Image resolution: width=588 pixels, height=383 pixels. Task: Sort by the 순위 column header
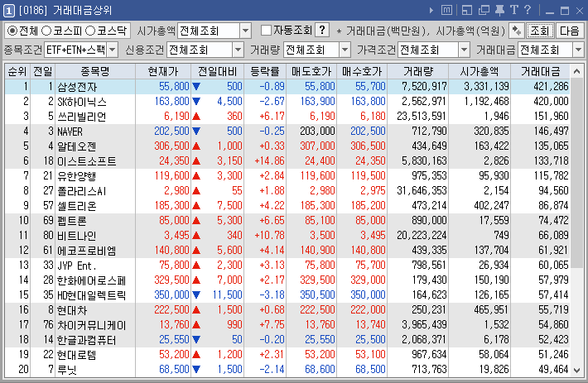coord(17,71)
